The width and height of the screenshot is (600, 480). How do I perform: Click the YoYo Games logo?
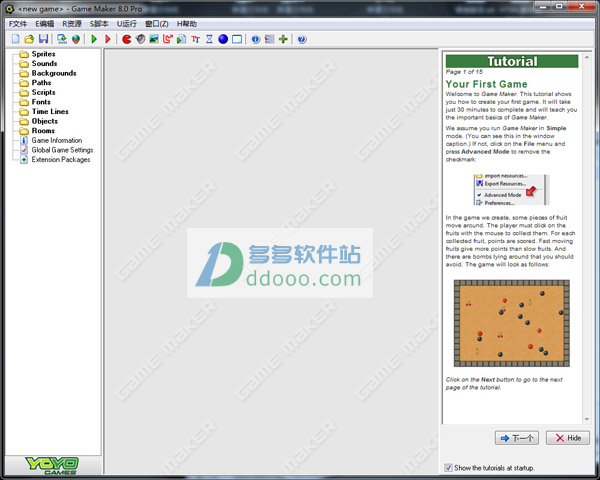pos(52,465)
